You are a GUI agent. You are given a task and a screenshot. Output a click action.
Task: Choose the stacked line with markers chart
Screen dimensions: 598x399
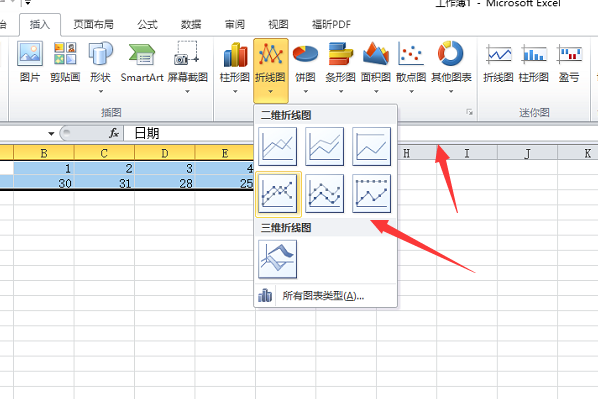point(325,193)
